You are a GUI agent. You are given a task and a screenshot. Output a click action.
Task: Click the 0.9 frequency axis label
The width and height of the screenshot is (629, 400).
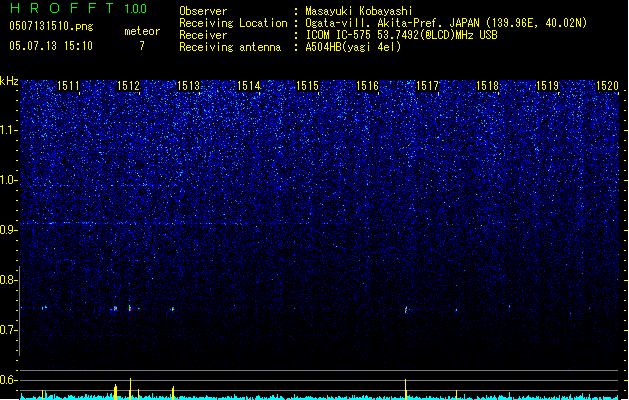tap(9, 230)
